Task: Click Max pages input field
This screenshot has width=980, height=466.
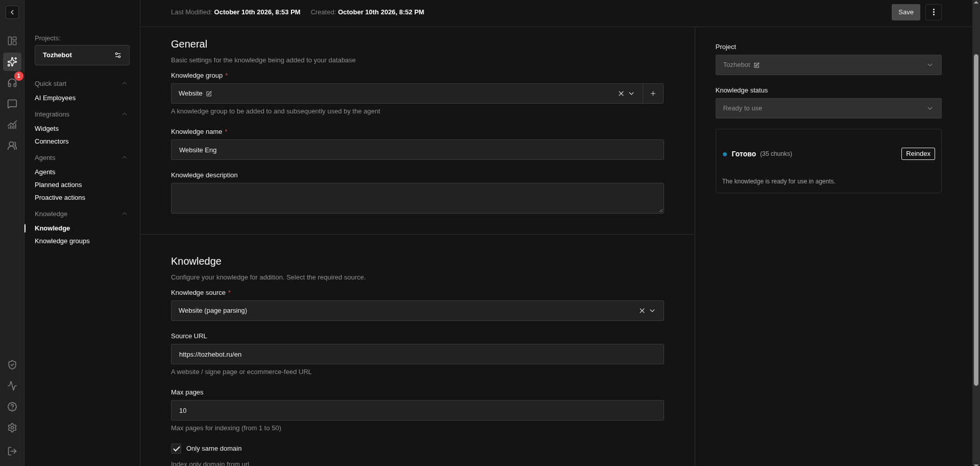Action: (418, 410)
